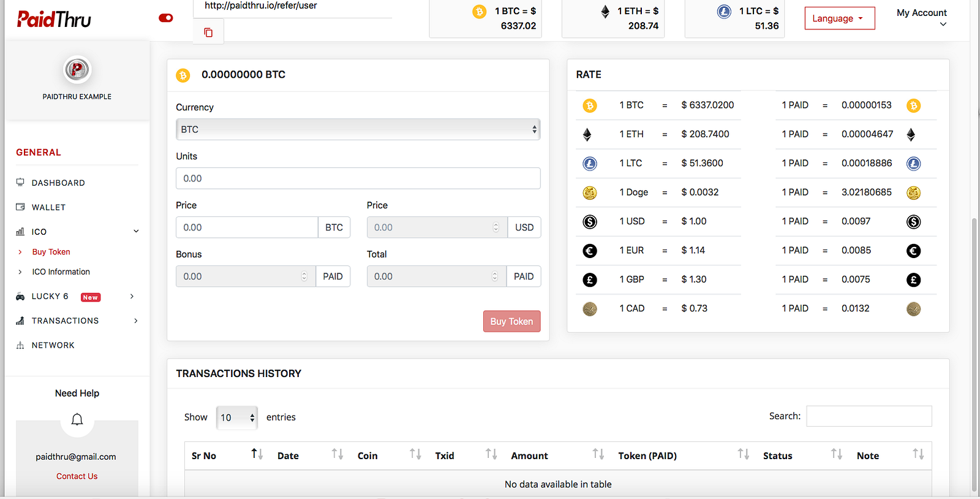Viewport: 980px width, 499px height.
Task: Click the PaidThru Example profile avatar
Action: [x=77, y=70]
